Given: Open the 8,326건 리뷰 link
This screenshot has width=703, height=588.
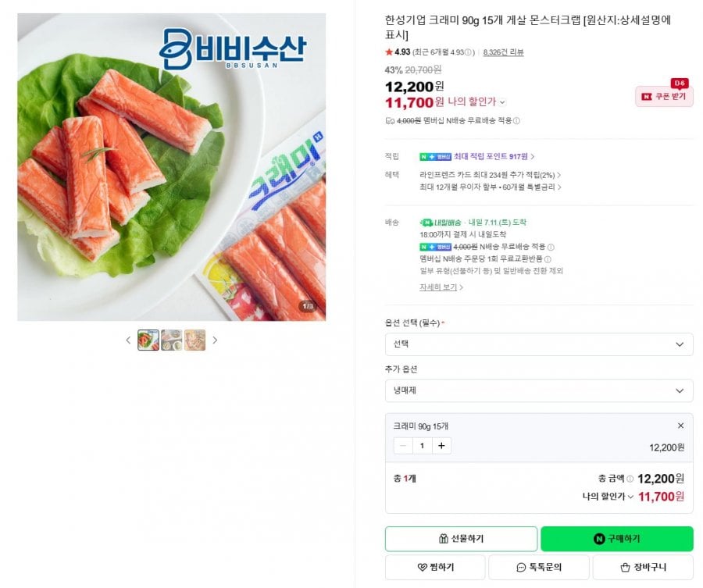Looking at the screenshot, I should click(x=503, y=52).
